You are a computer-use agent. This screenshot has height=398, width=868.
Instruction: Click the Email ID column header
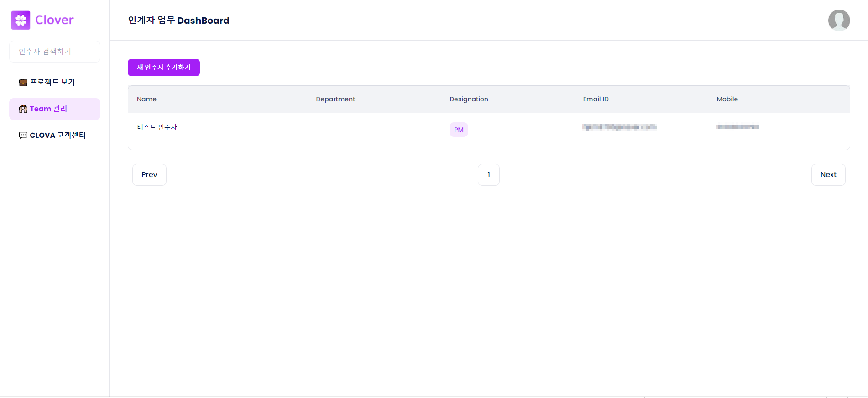coord(596,99)
